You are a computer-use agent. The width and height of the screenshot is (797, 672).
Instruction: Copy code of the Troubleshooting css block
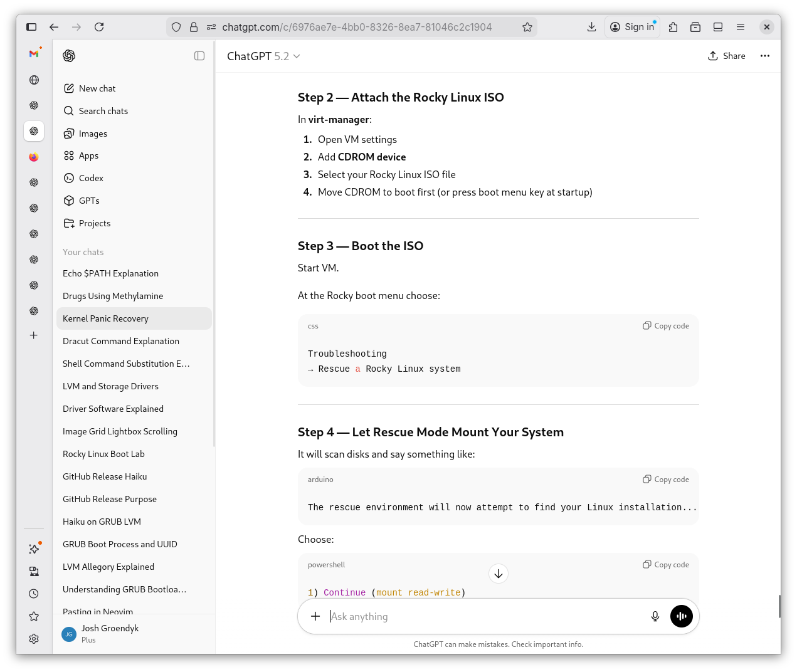coord(665,326)
